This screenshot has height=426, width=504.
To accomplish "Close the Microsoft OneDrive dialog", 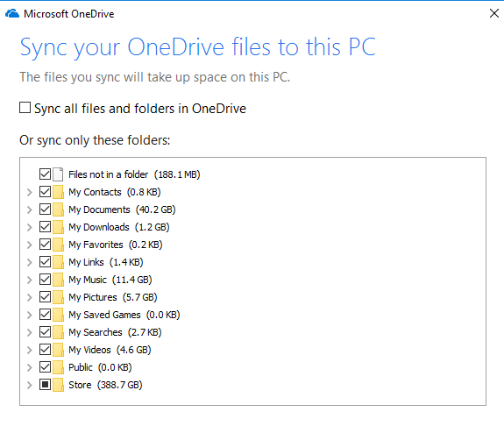I will click(x=494, y=13).
